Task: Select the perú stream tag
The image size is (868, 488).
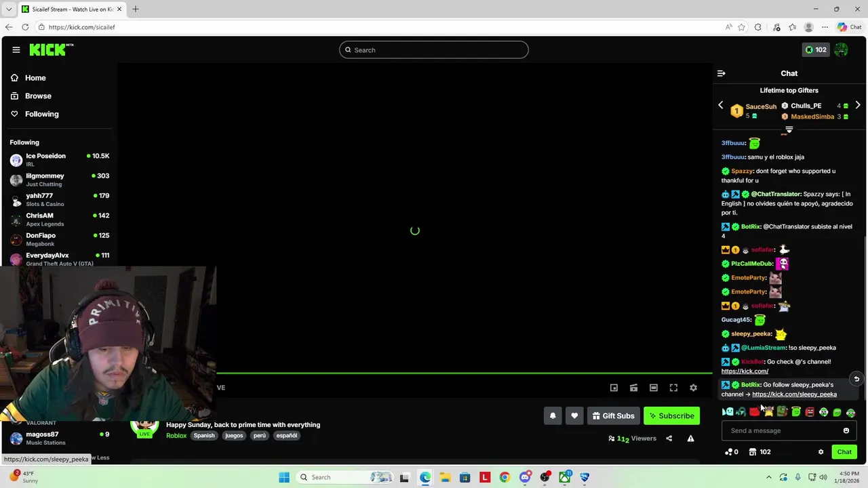Action: click(x=260, y=436)
